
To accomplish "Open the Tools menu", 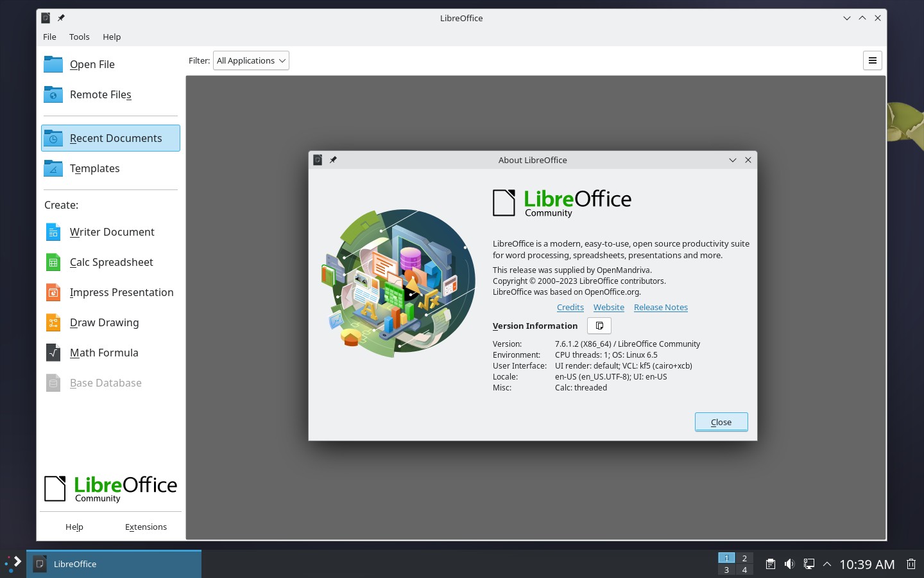I will 80,37.
